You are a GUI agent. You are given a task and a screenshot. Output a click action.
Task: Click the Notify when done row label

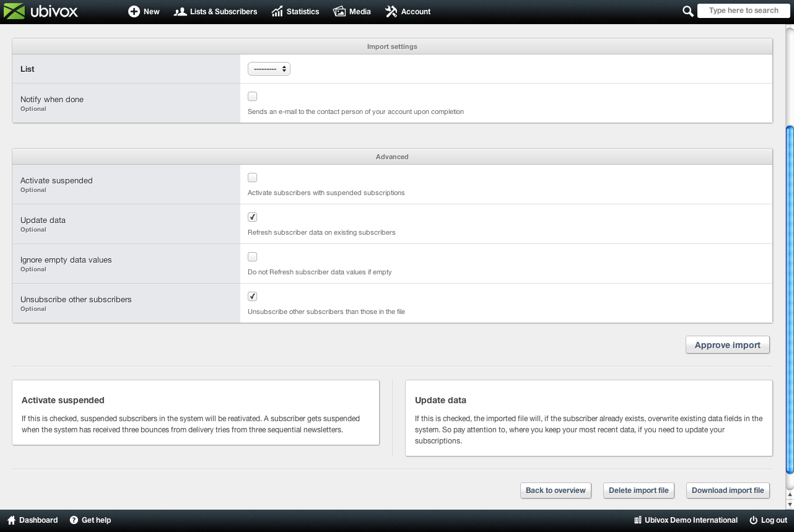click(52, 99)
